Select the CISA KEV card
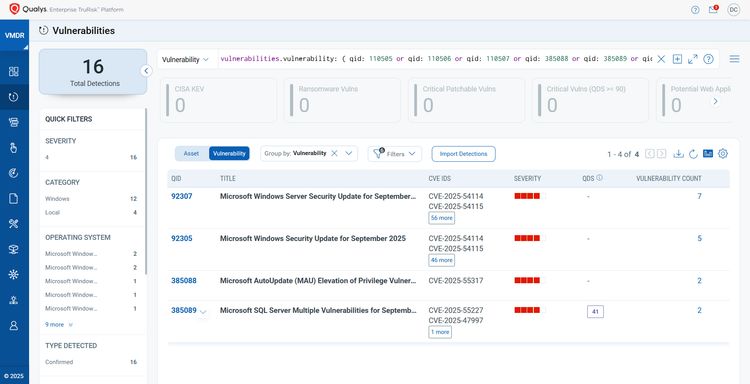Viewport: 750px width, 384px height. pos(219,100)
